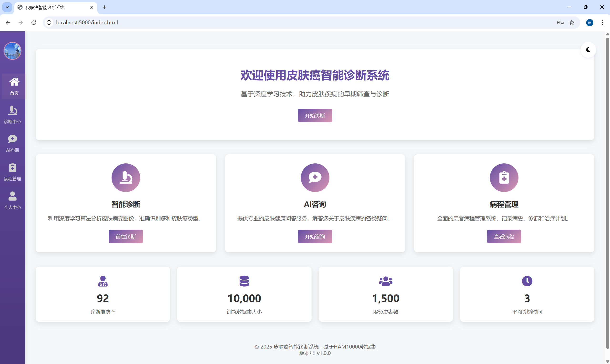Open Chrome three-dot menu

602,23
